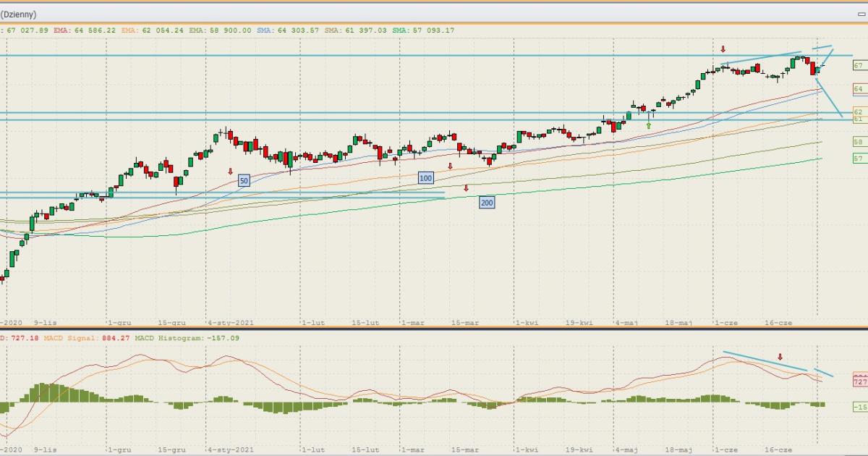Click 1-kwi date on bottom MACD axis
The image size is (868, 456).
coord(527,449)
